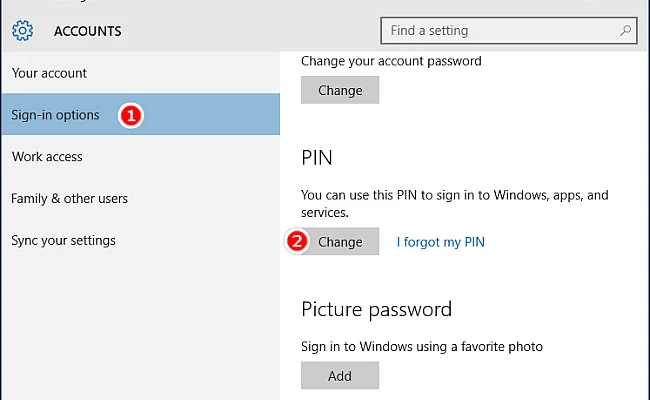The height and width of the screenshot is (400, 650).
Task: Open Sync your settings page
Action: tap(141, 240)
